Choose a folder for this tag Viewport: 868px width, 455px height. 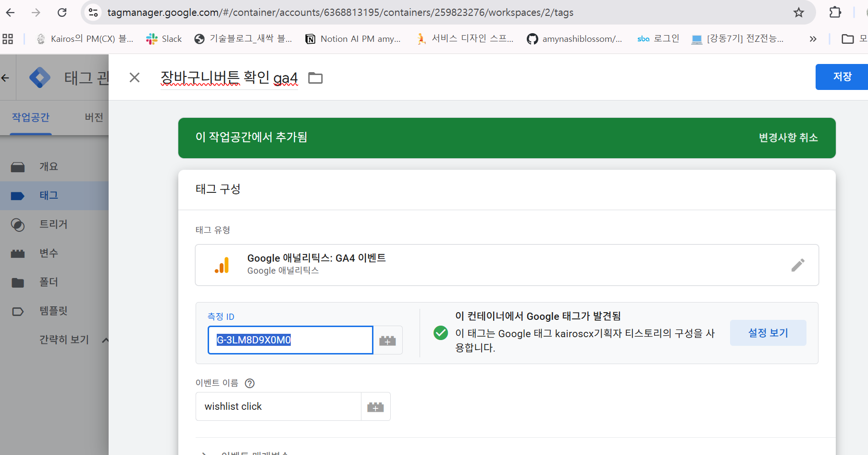[x=315, y=77]
